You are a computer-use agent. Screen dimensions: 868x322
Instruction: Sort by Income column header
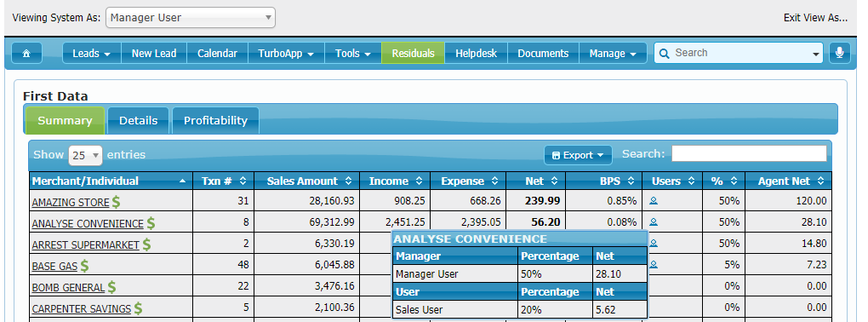395,181
